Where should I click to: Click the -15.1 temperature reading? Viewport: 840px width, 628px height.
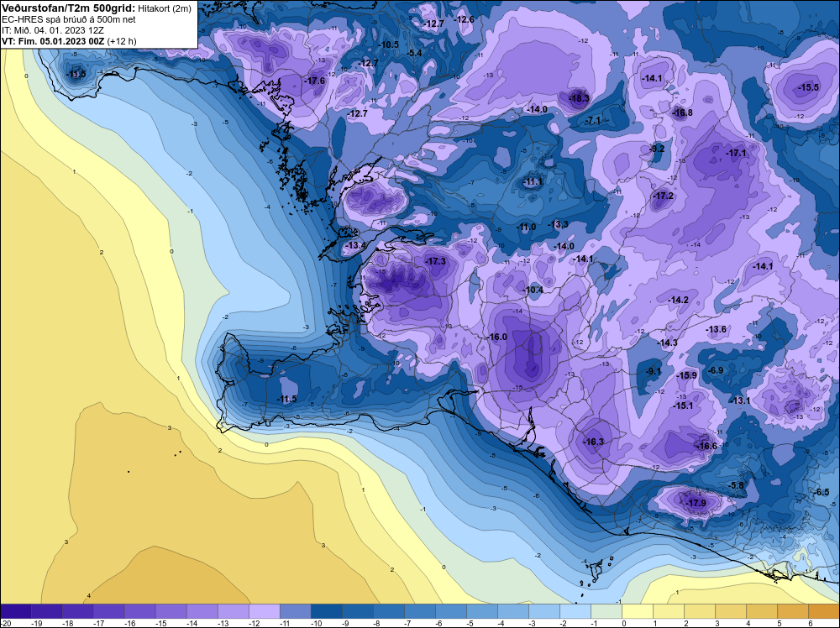[x=683, y=406]
